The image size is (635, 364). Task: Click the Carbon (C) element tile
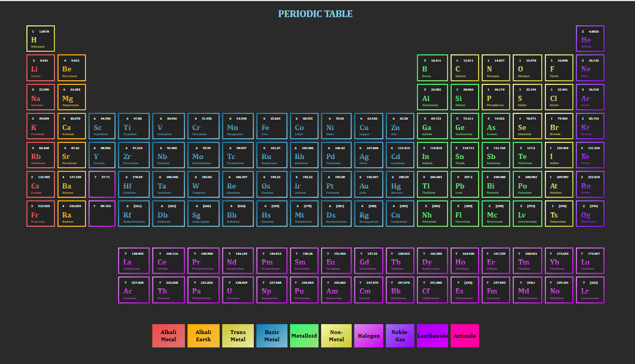(x=465, y=68)
